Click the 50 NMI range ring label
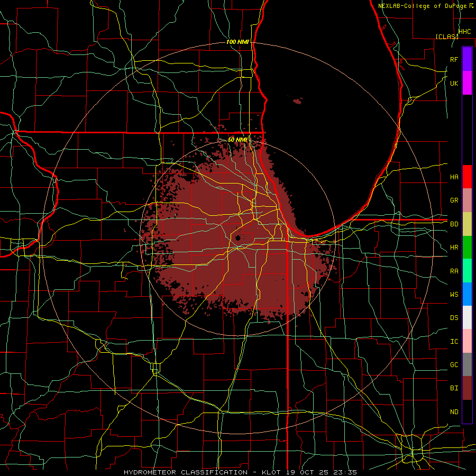The width and height of the screenshot is (476, 476). (237, 140)
